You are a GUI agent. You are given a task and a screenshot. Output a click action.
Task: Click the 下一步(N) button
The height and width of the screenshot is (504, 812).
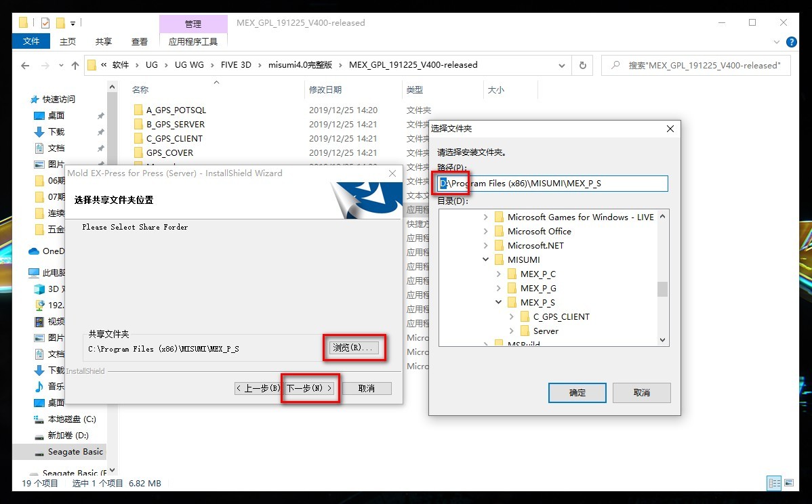tap(309, 387)
